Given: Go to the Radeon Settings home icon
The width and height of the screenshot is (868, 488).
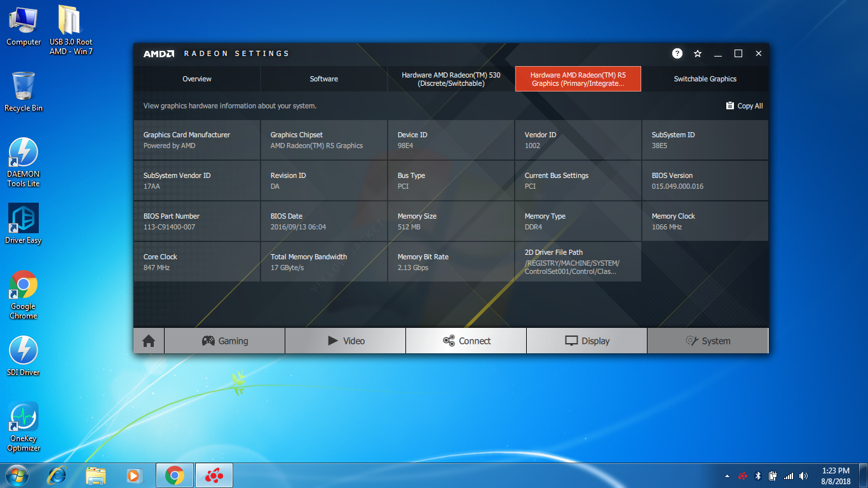Looking at the screenshot, I should pyautogui.click(x=149, y=341).
